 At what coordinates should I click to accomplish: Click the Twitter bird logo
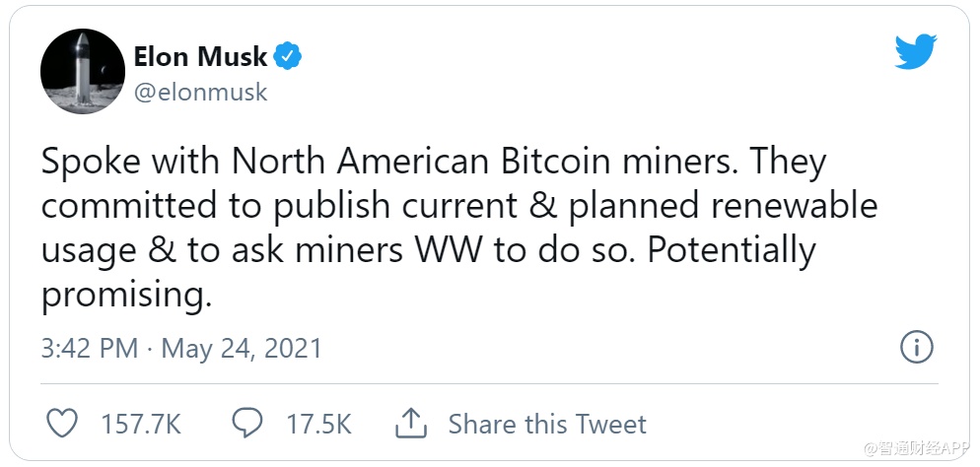[916, 51]
